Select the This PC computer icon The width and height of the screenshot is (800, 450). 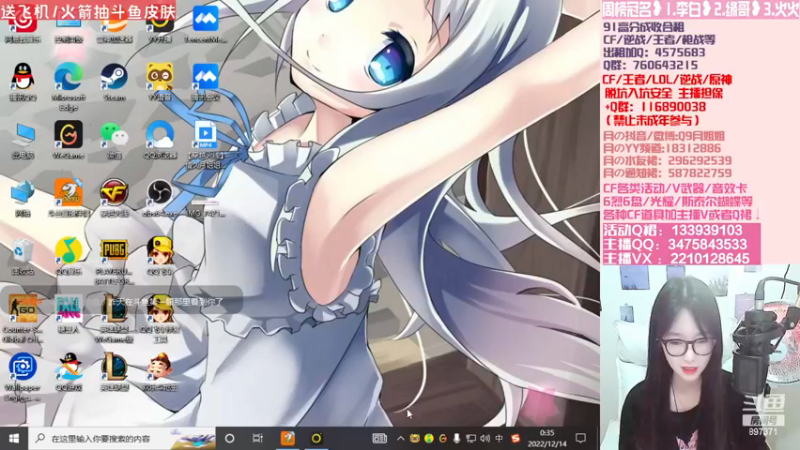click(23, 135)
